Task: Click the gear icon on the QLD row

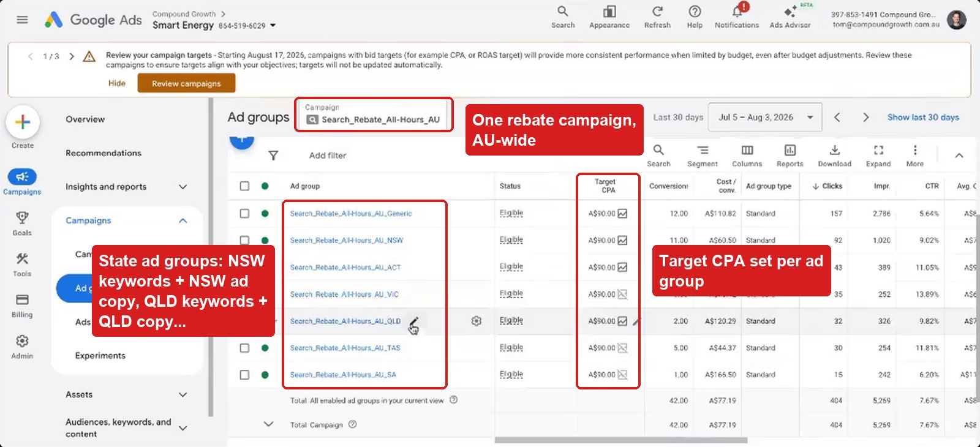Action: (477, 321)
